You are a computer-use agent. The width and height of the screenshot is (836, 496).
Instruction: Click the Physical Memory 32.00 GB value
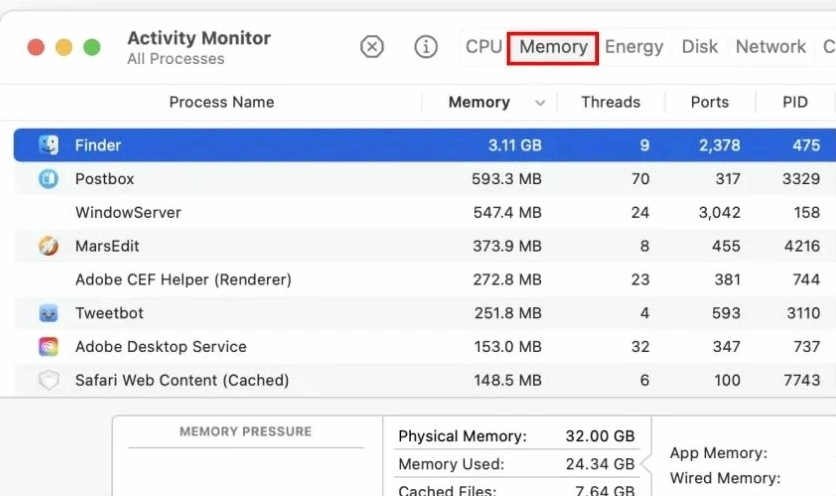(600, 436)
